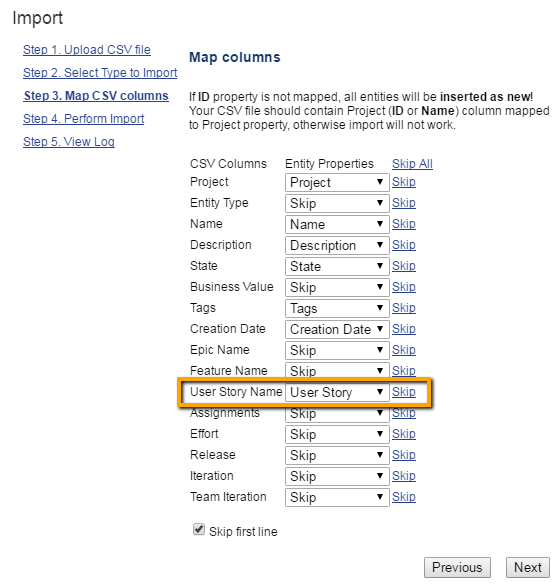Open Step 5 View Log link
This screenshot has height=587, width=560.
point(69,142)
